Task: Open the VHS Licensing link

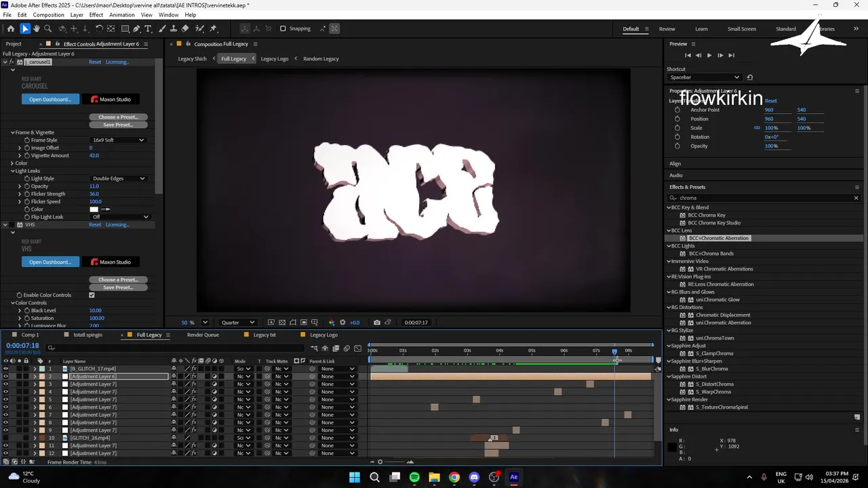Action: tap(117, 224)
